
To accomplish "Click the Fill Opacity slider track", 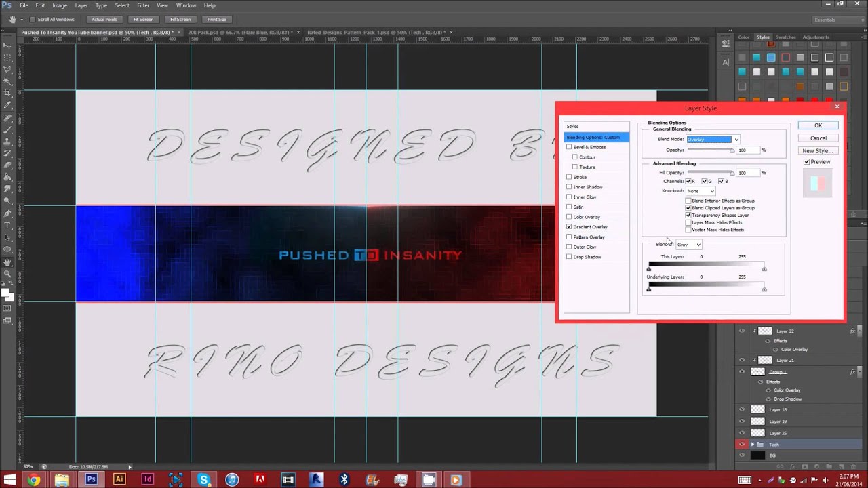I will pyautogui.click(x=711, y=173).
